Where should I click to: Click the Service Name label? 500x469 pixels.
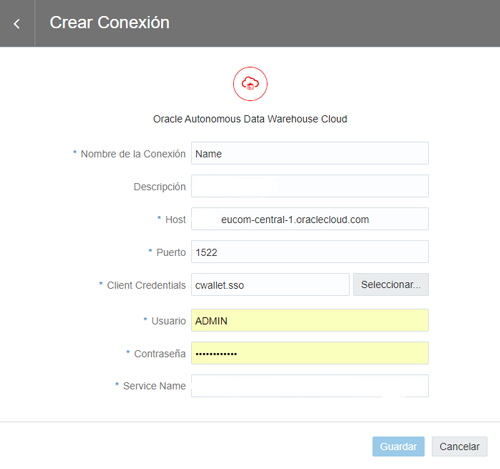(x=154, y=386)
